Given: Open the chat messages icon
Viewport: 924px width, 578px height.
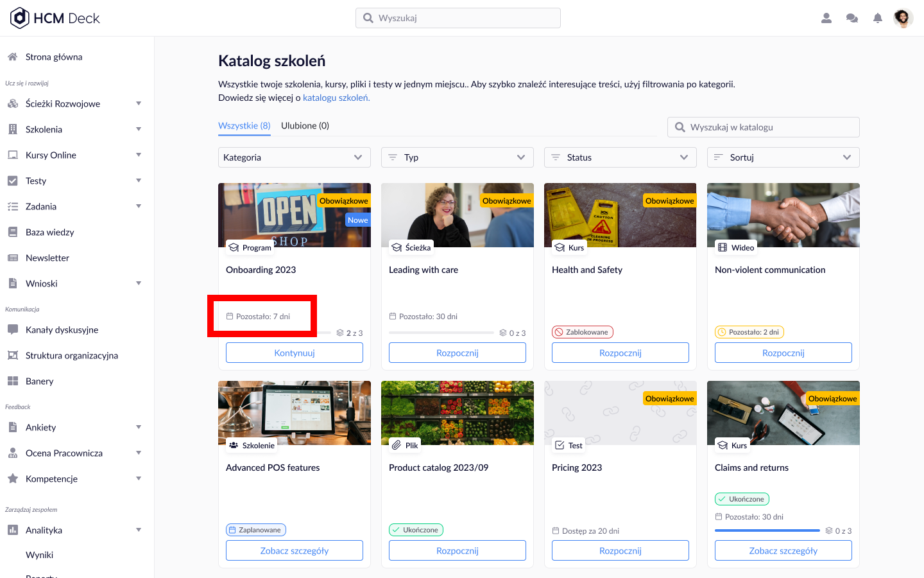Looking at the screenshot, I should [852, 18].
